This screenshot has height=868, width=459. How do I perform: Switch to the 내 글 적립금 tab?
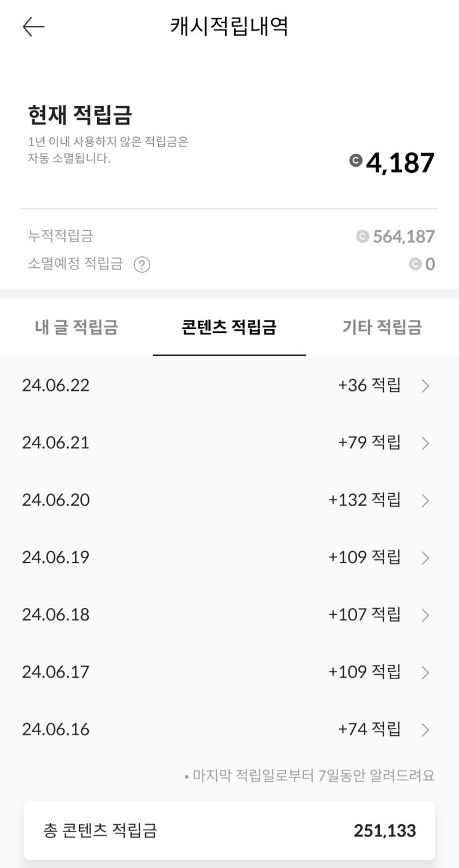(76, 327)
